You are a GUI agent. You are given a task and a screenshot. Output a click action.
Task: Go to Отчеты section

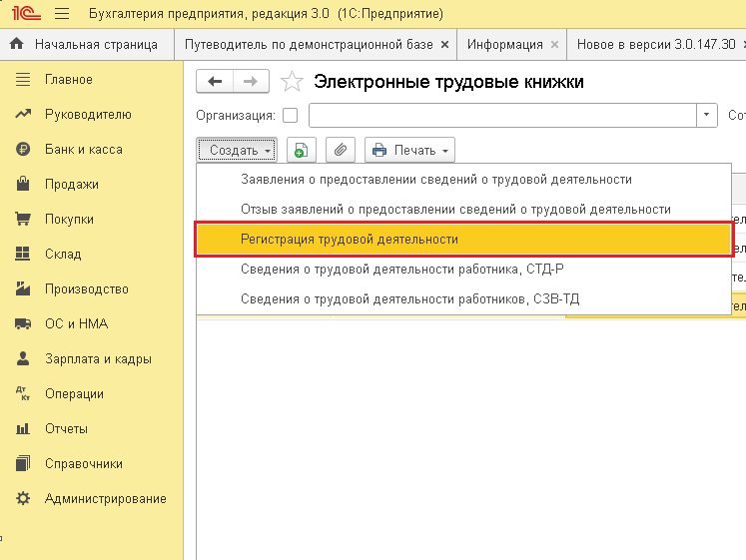click(66, 429)
